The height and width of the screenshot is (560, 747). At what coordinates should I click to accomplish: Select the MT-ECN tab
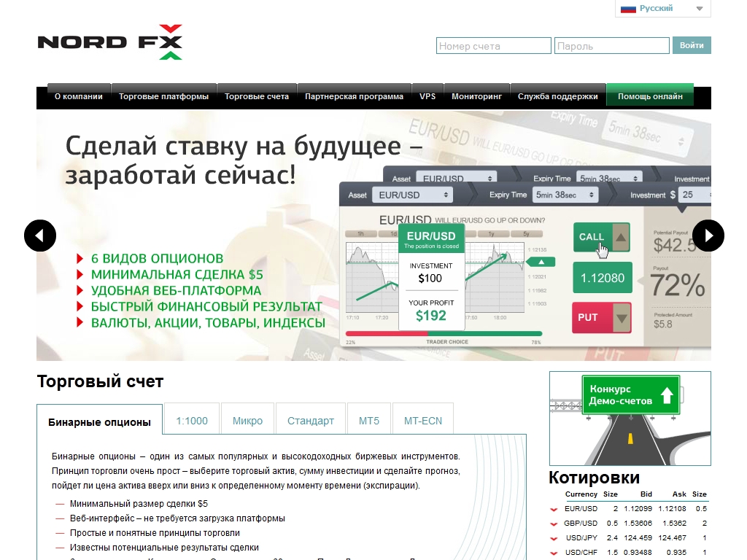coord(422,421)
